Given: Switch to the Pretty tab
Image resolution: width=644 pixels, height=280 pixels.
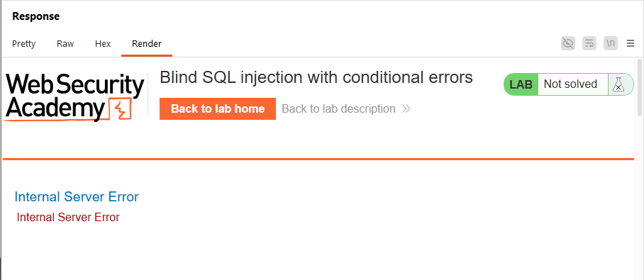Looking at the screenshot, I should pos(24,43).
